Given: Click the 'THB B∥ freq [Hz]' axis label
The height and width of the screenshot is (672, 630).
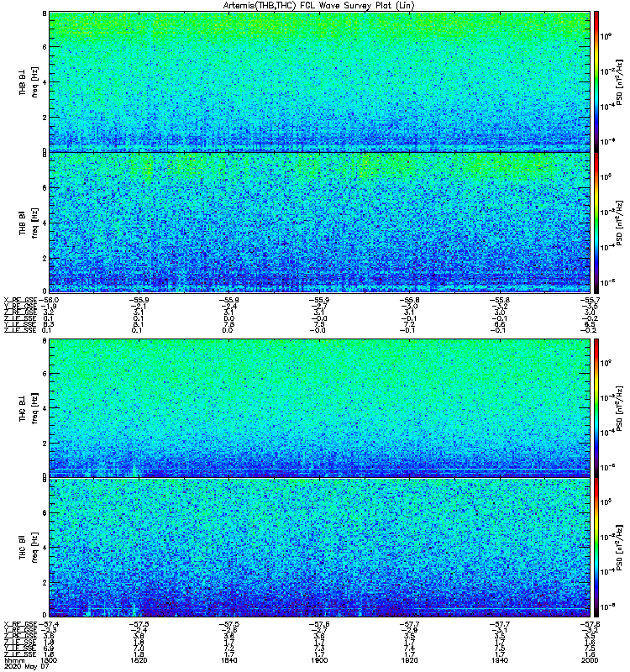Looking at the screenshot, I should click(x=29, y=223).
